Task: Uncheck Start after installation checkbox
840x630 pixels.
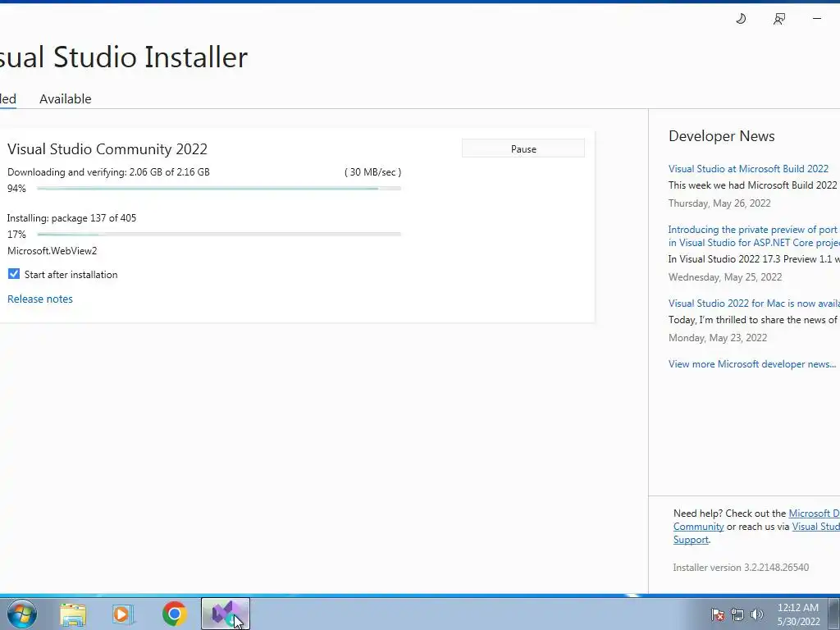Action: (x=14, y=274)
